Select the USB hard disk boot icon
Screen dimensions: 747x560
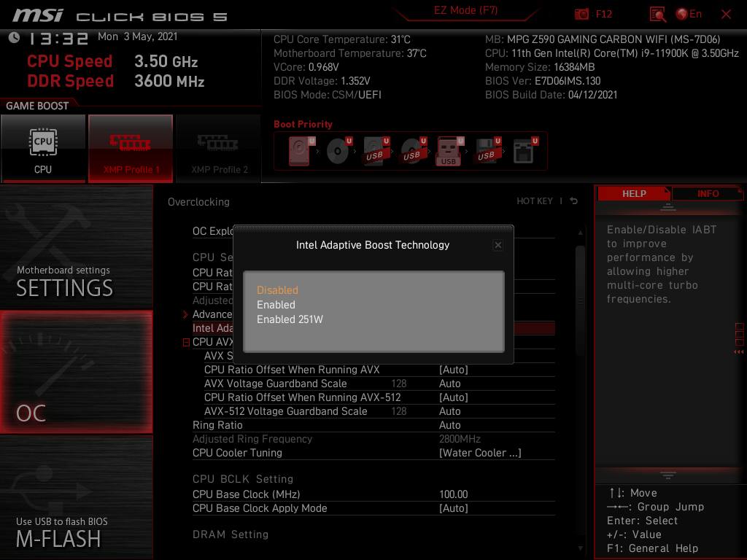pos(376,151)
